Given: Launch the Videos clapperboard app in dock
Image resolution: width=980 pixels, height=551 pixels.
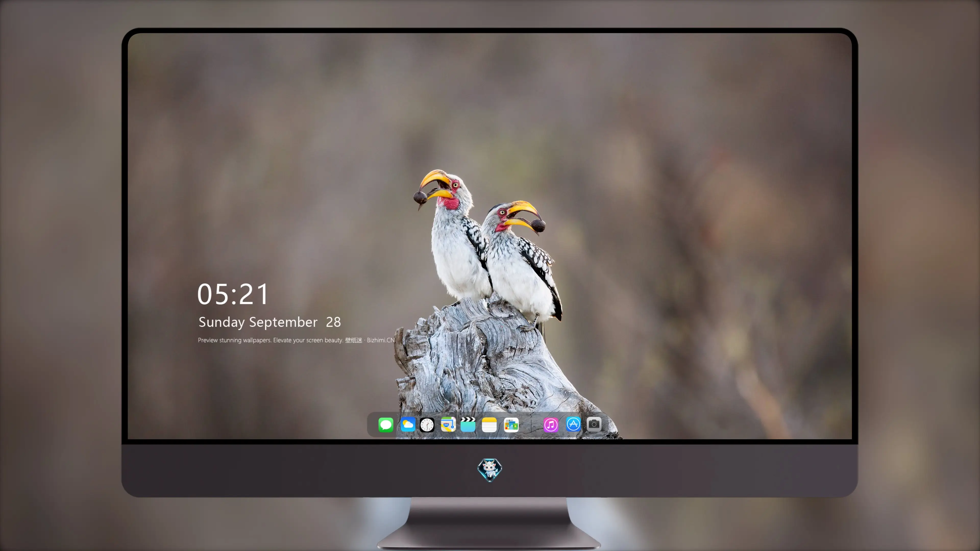Looking at the screenshot, I should point(468,425).
